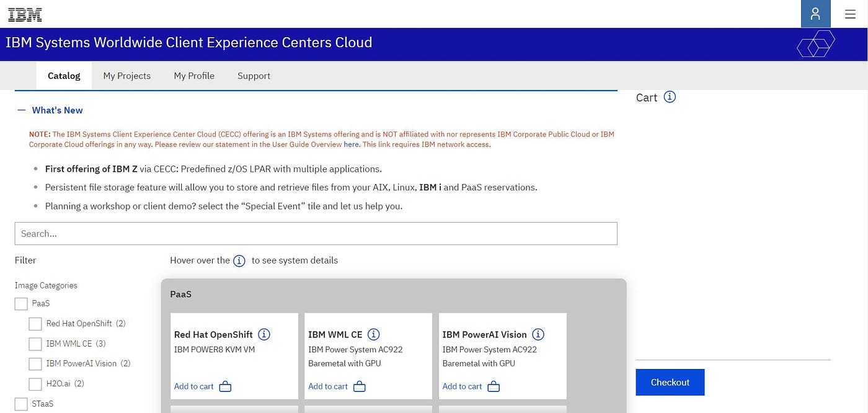Check the H2O.ai filter checkbox
This screenshot has height=413, width=868.
[x=35, y=383]
